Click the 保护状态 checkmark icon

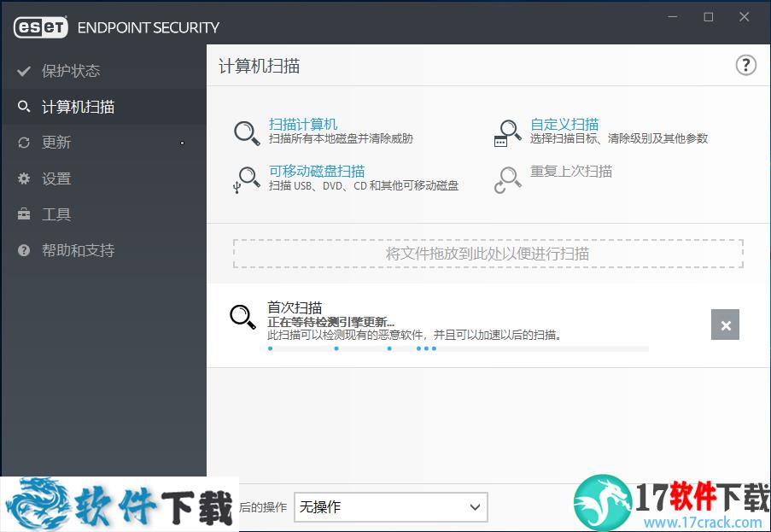(24, 71)
